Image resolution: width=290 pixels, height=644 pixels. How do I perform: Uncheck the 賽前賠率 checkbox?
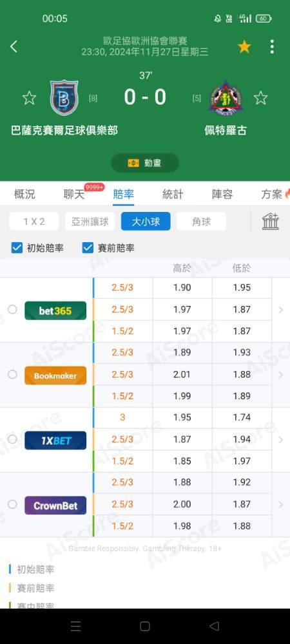tap(88, 248)
